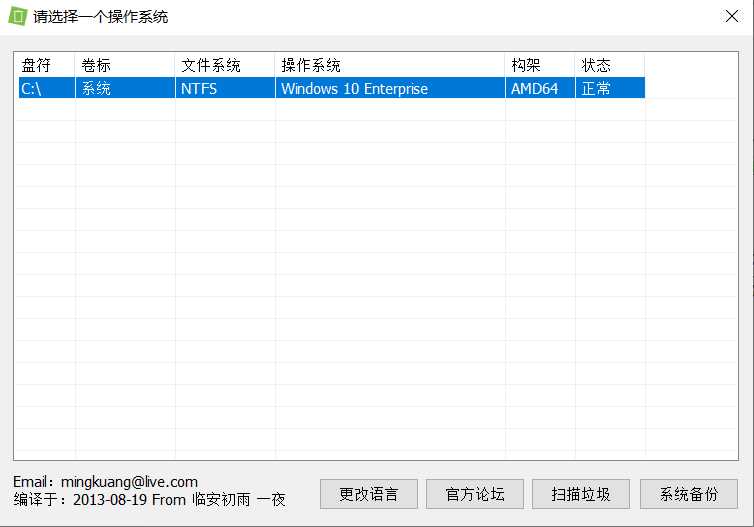Click the mingkuang@live.com email text
Image resolution: width=754 pixels, height=527 pixels.
pyautogui.click(x=129, y=481)
